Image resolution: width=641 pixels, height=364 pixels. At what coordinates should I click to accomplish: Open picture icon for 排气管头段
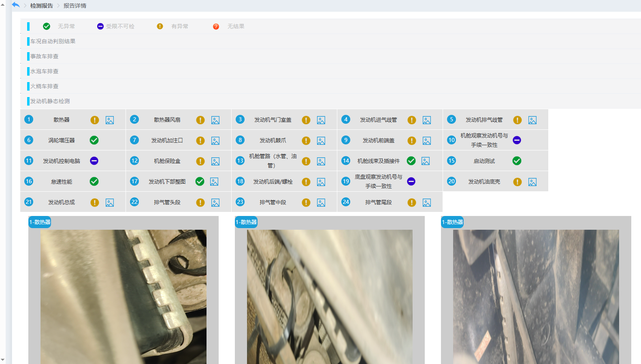(x=215, y=203)
